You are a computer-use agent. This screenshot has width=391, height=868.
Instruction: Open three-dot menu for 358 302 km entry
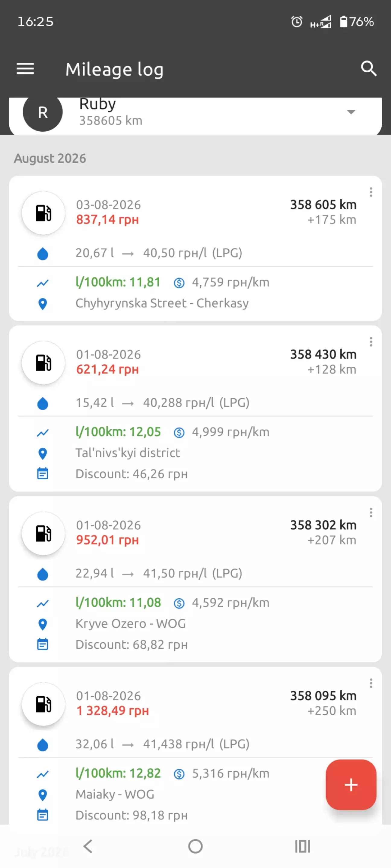tap(371, 512)
